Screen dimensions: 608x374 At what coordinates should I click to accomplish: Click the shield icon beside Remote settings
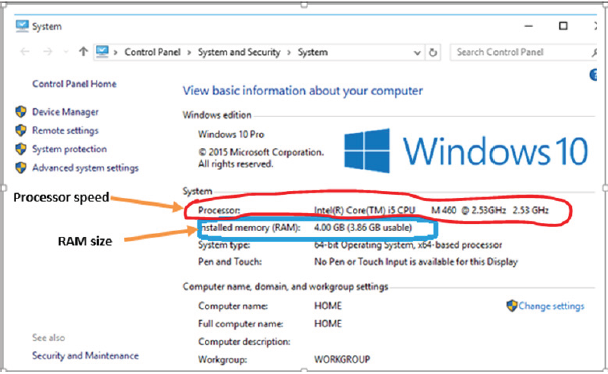(x=21, y=130)
